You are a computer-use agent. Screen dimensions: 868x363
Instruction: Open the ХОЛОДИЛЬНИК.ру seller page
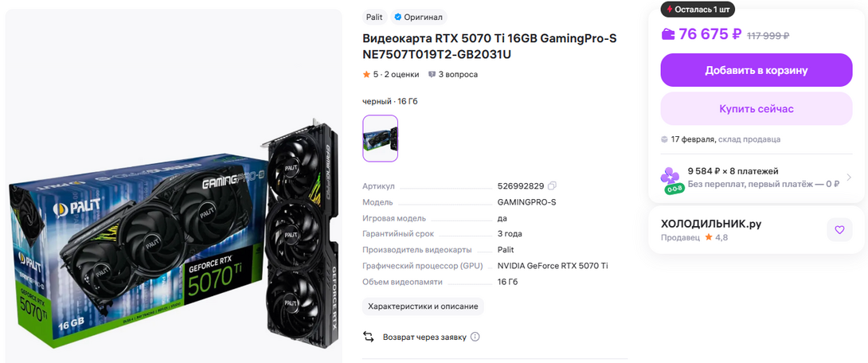click(x=711, y=224)
